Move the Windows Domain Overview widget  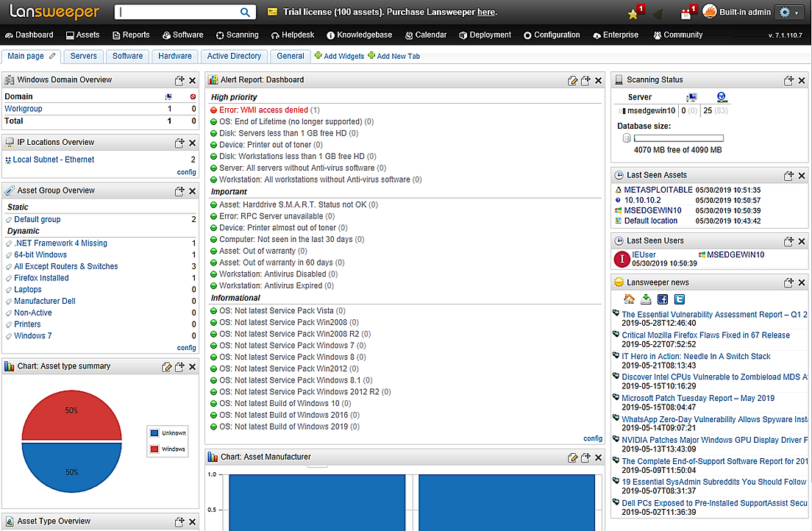click(179, 80)
